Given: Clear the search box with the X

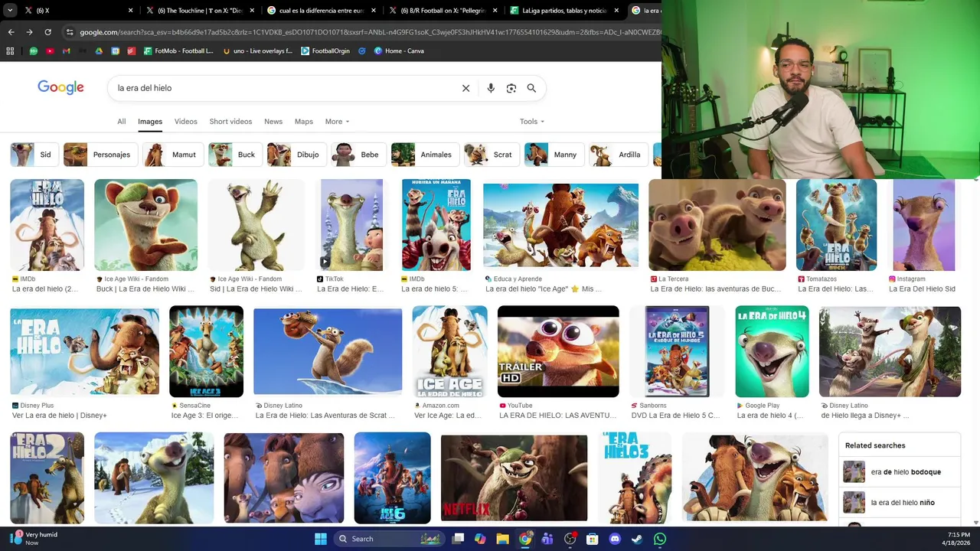Looking at the screenshot, I should pyautogui.click(x=465, y=88).
